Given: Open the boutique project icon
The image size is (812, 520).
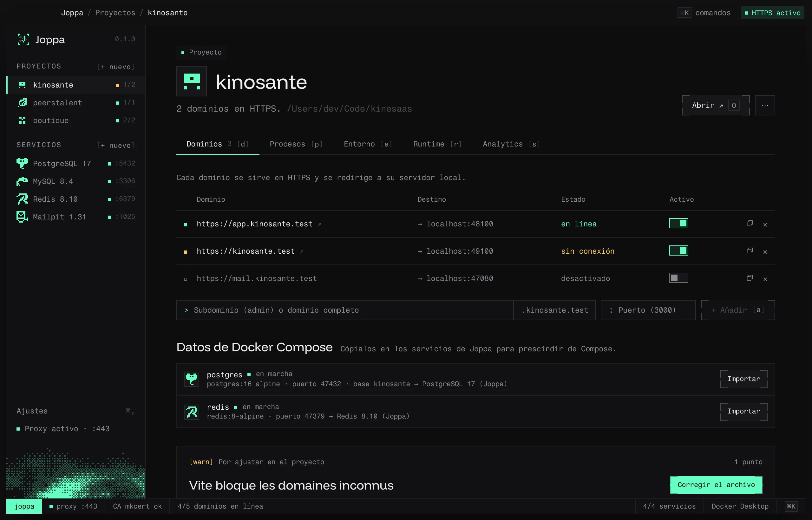Looking at the screenshot, I should [22, 120].
